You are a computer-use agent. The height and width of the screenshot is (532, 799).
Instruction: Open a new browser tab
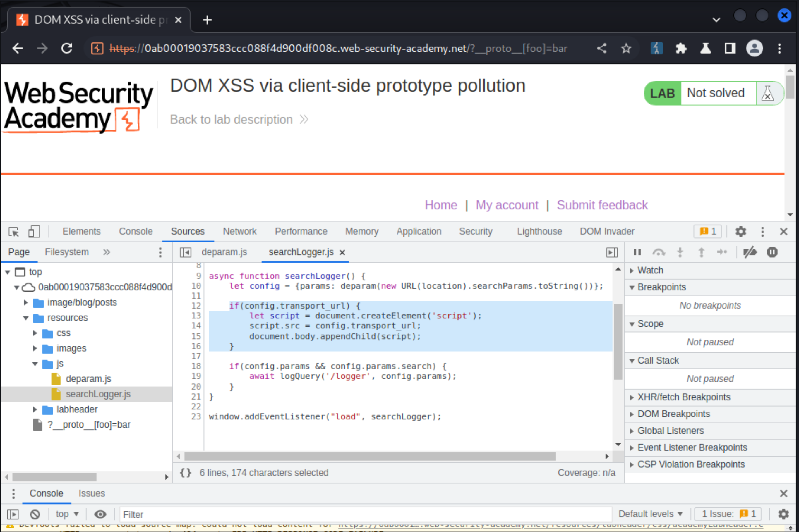click(x=207, y=20)
